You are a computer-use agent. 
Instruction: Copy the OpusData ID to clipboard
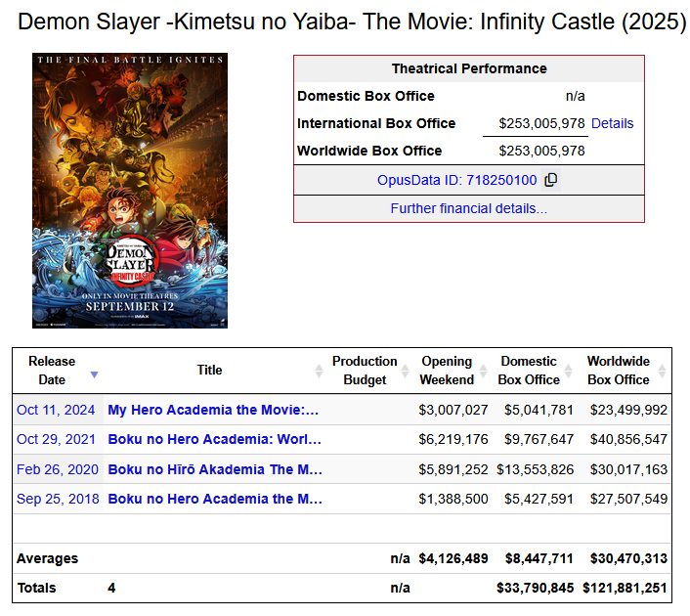point(551,180)
